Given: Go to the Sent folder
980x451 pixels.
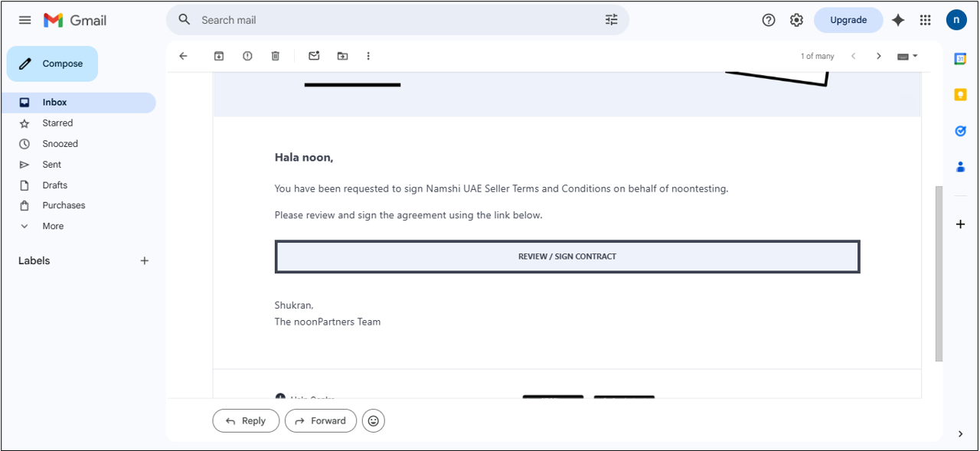Looking at the screenshot, I should (x=52, y=164).
